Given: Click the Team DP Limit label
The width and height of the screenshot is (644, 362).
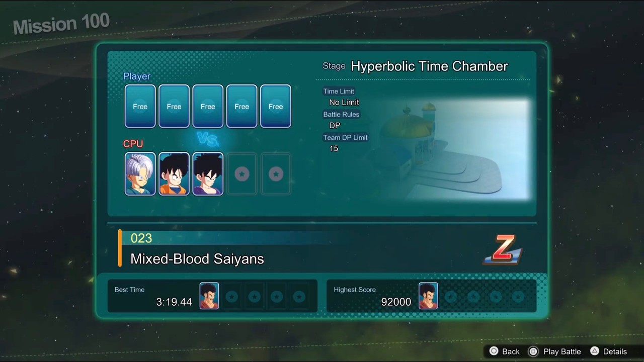Looking at the screenshot, I should coord(345,137).
